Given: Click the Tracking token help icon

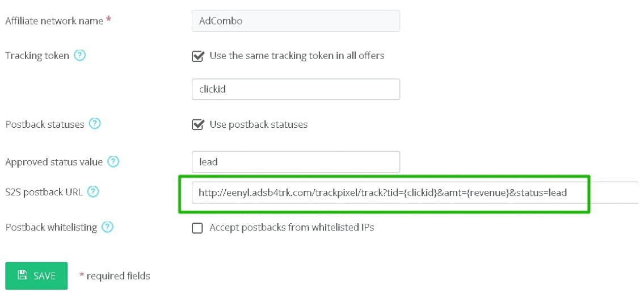Looking at the screenshot, I should pos(79,56).
